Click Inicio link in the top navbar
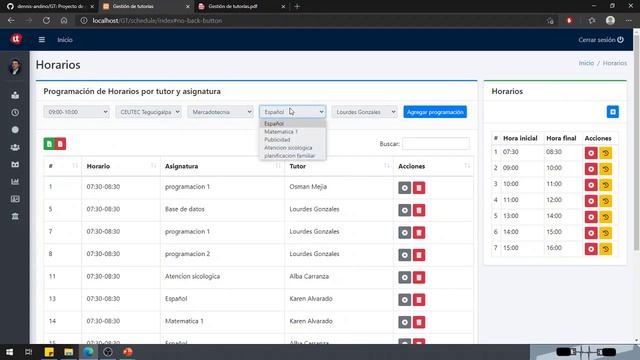 pyautogui.click(x=65, y=40)
